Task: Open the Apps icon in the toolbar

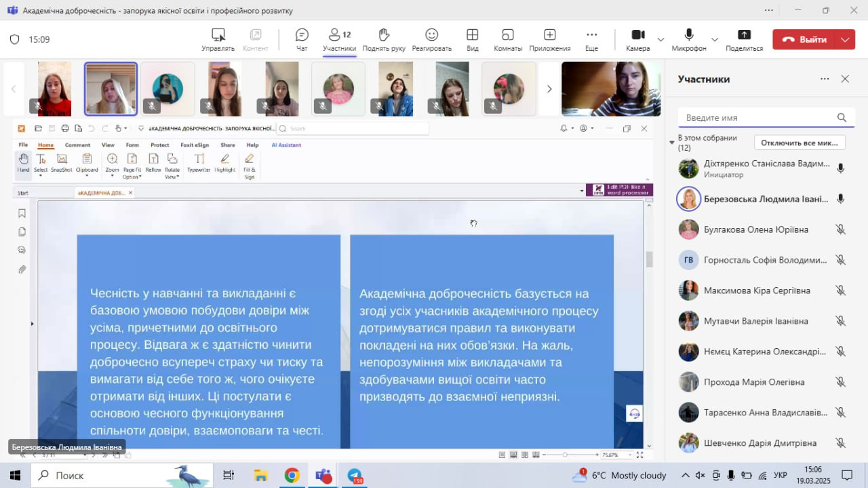Action: [x=549, y=39]
